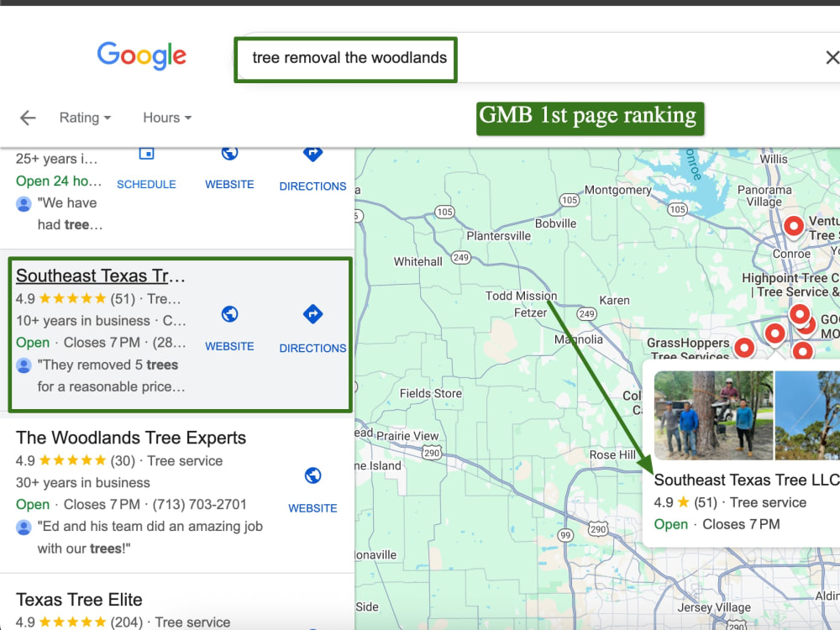Click map pin next to GrassHoppers Tree Services
This screenshot has height=630, width=840.
pos(744,349)
